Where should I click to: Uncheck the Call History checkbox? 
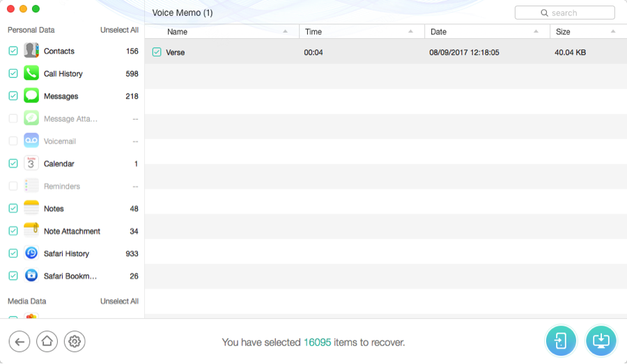tap(13, 74)
